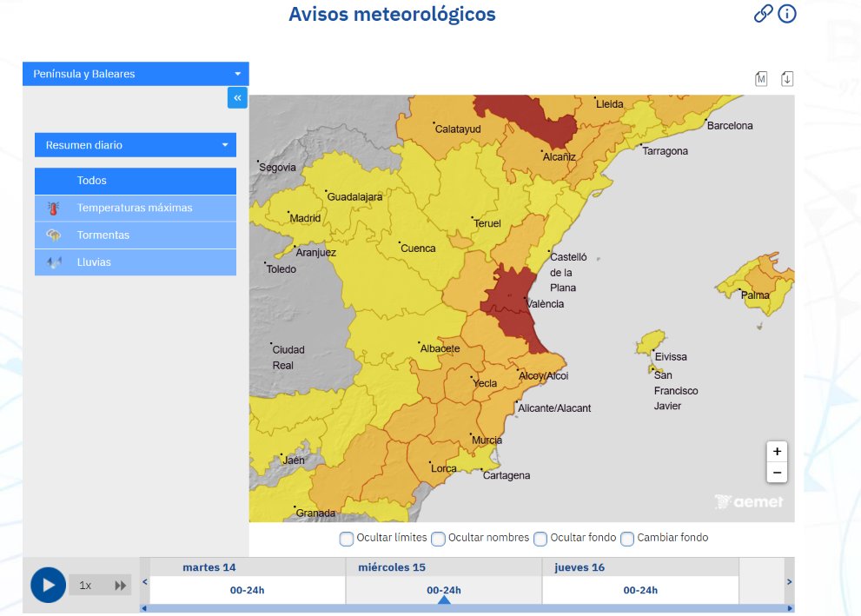
Task: Open the Península y Baleares dropdown
Action: click(136, 74)
